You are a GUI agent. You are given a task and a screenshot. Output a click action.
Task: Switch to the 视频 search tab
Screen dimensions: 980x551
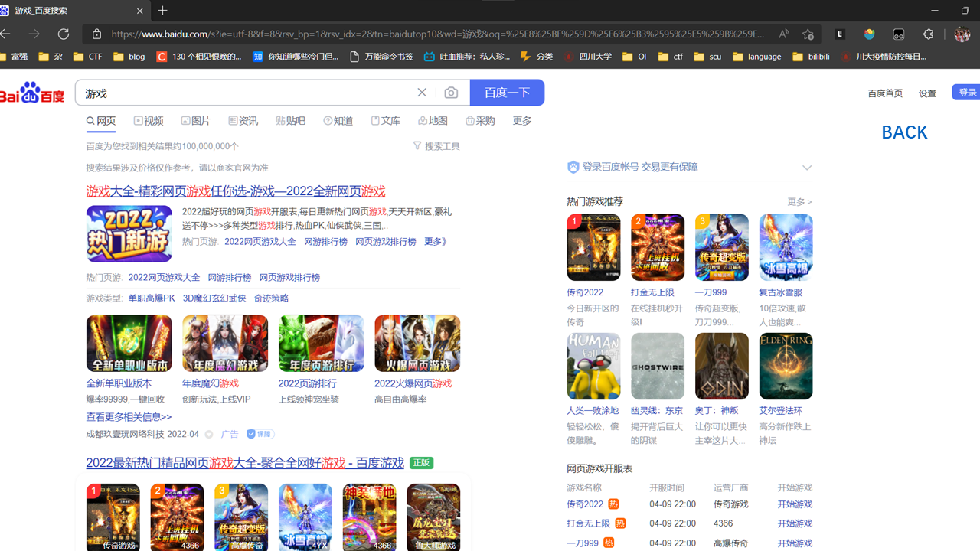[x=149, y=121]
